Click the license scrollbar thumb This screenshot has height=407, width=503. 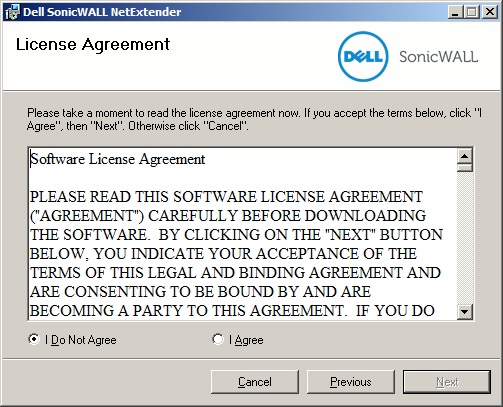click(465, 168)
